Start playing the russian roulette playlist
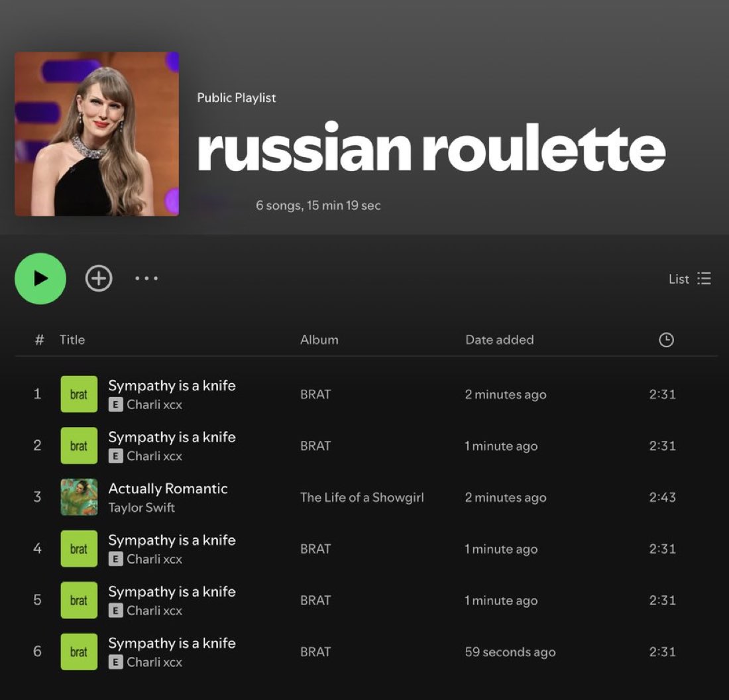Screen dimensions: 729x700 click(40, 278)
